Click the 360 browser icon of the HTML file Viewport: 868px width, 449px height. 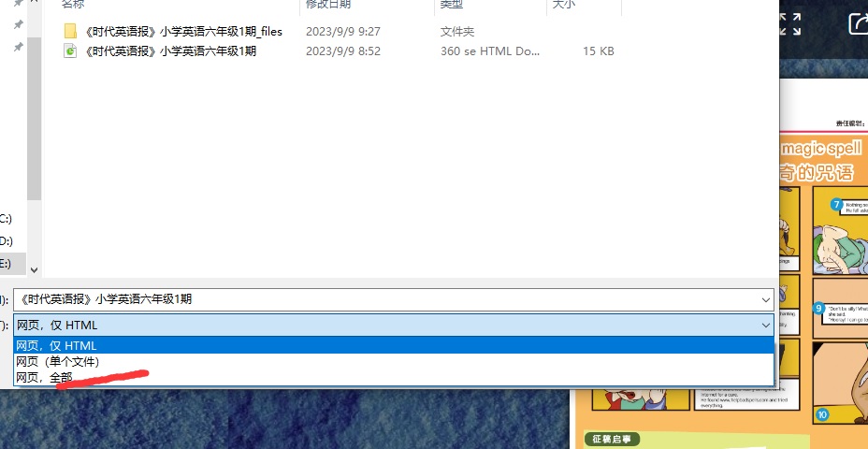[70, 51]
